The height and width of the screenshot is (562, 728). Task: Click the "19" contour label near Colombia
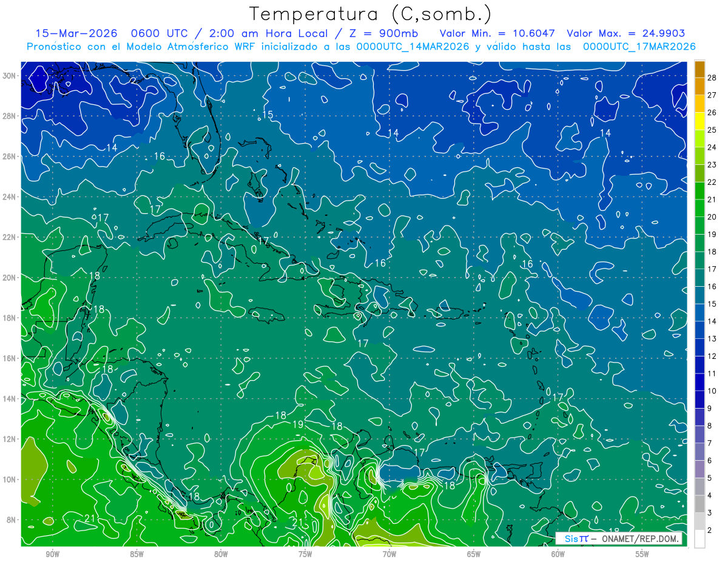point(298,424)
